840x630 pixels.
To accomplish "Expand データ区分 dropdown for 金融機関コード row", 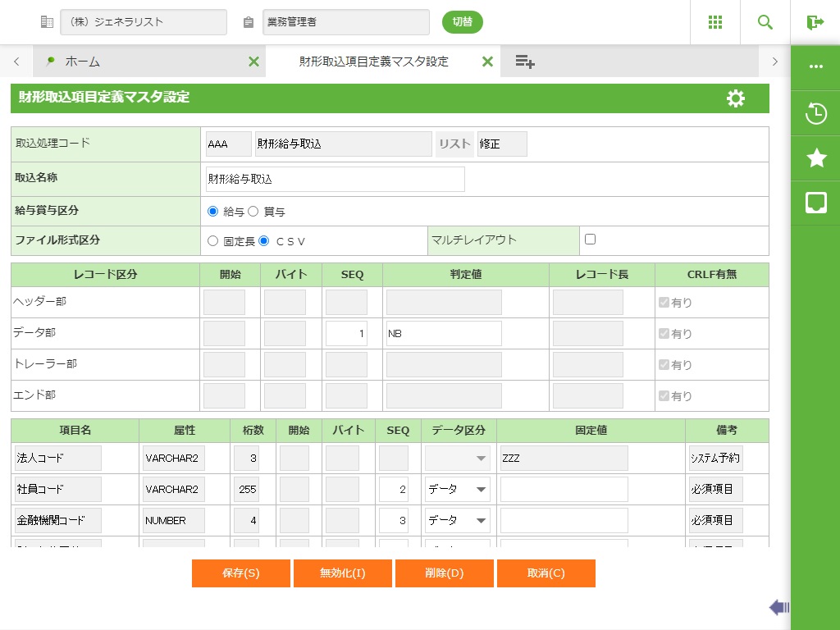I will click(x=457, y=521).
